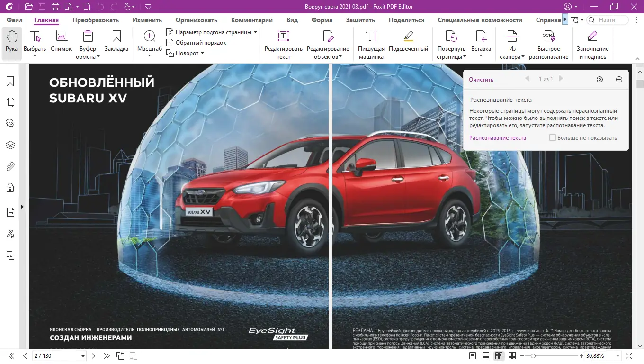This screenshot has height=364, width=644.
Task: Open the Digital signatures panel
Action: (x=10, y=234)
